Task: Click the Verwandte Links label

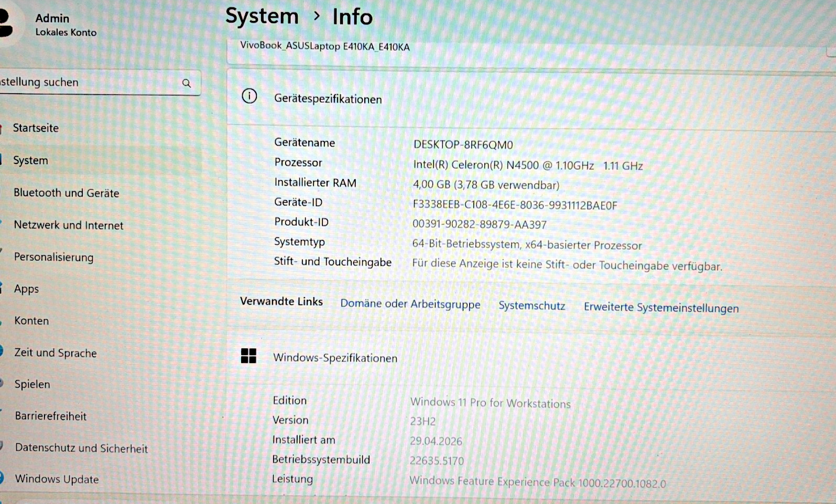Action: (281, 301)
